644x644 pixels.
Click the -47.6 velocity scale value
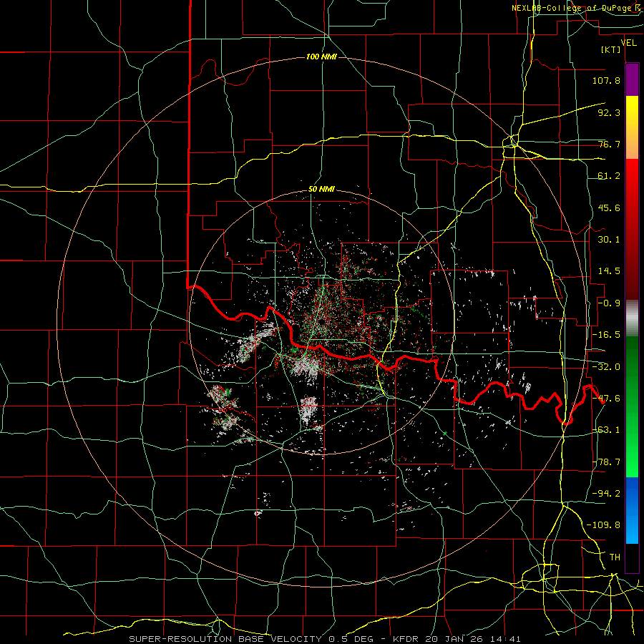[606, 399]
